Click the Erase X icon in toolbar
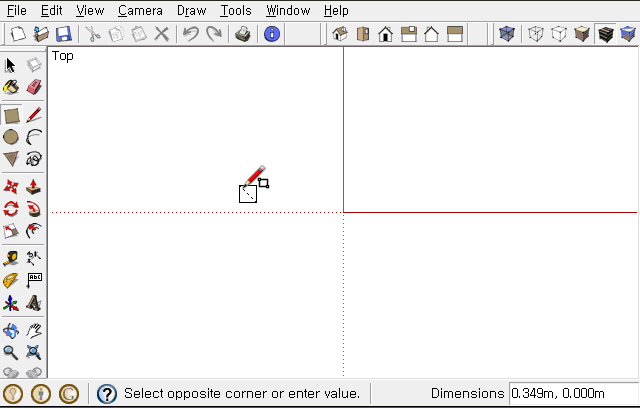 (162, 34)
